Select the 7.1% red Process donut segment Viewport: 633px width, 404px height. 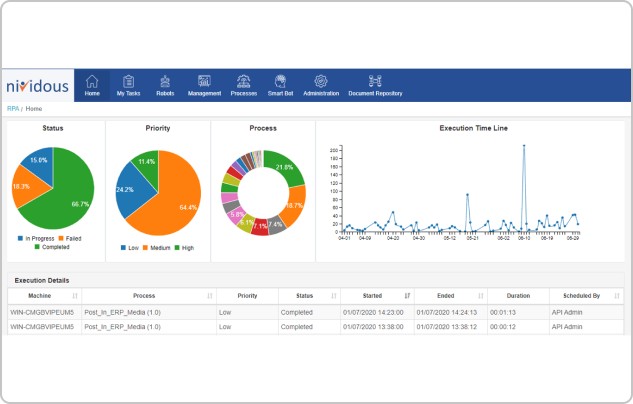(260, 226)
